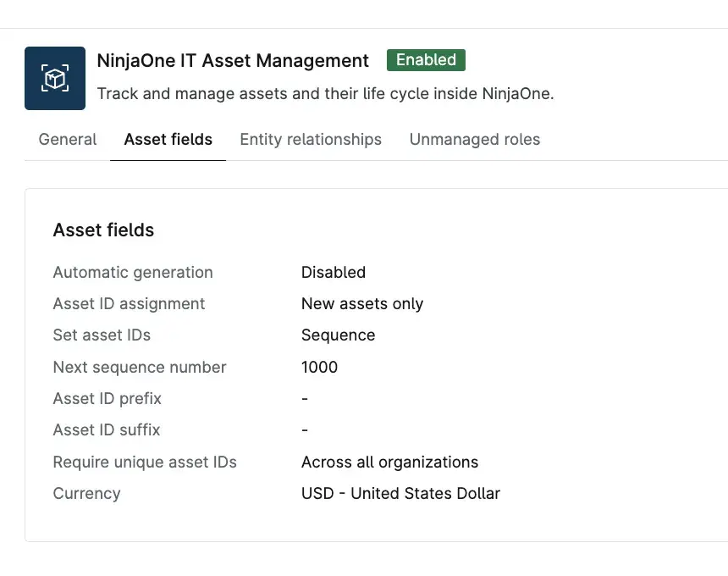Click the Require unique asset IDs label
728x576 pixels.
pos(145,462)
